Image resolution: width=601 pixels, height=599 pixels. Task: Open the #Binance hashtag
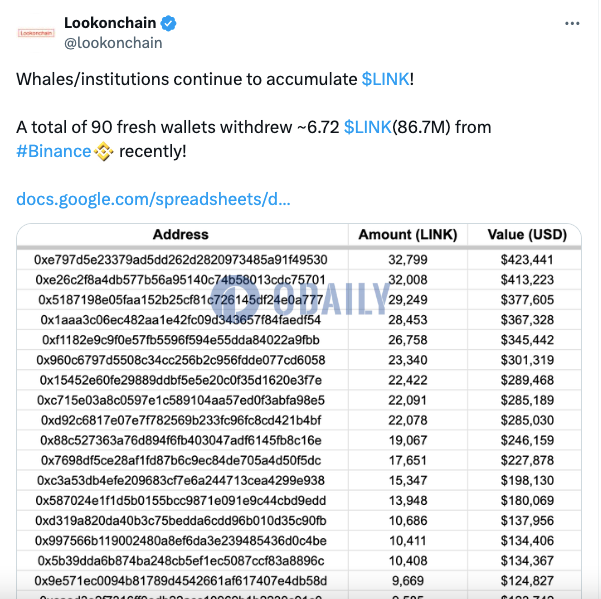tap(54, 151)
